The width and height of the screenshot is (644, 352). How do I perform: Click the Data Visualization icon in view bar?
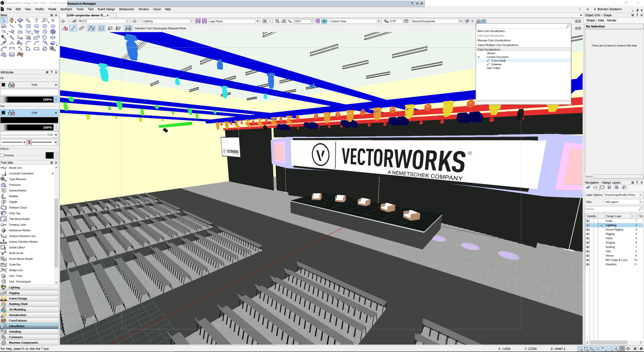[479, 21]
